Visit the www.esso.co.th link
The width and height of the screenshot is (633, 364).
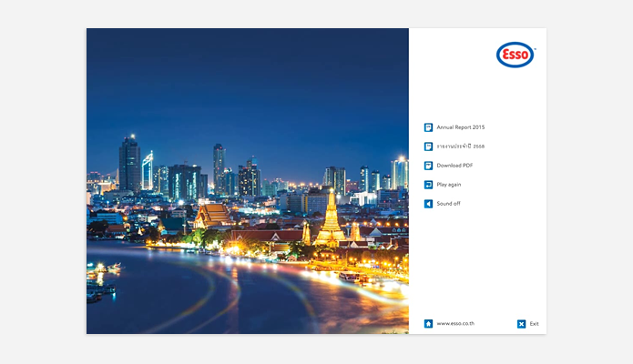(x=455, y=323)
